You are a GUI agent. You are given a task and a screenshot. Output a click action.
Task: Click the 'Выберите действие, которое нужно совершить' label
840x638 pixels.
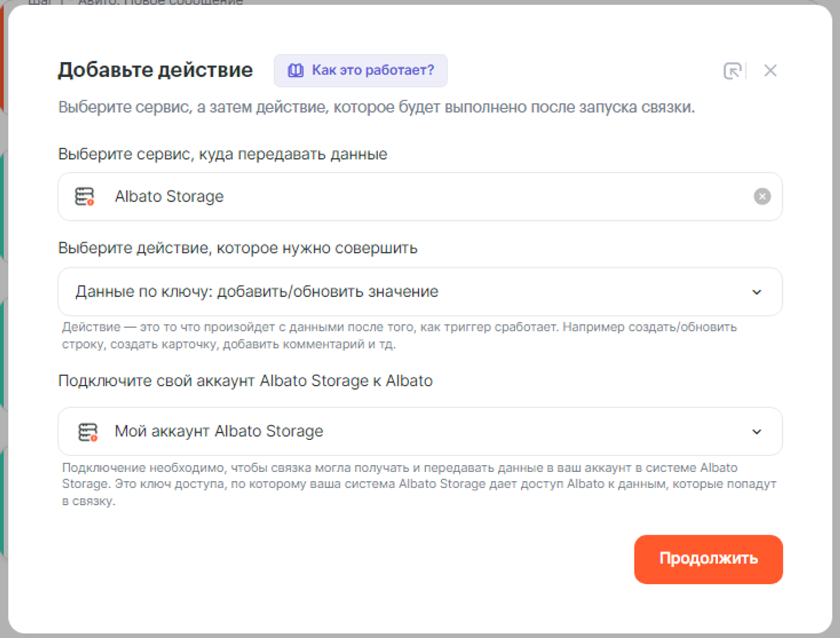(x=238, y=248)
